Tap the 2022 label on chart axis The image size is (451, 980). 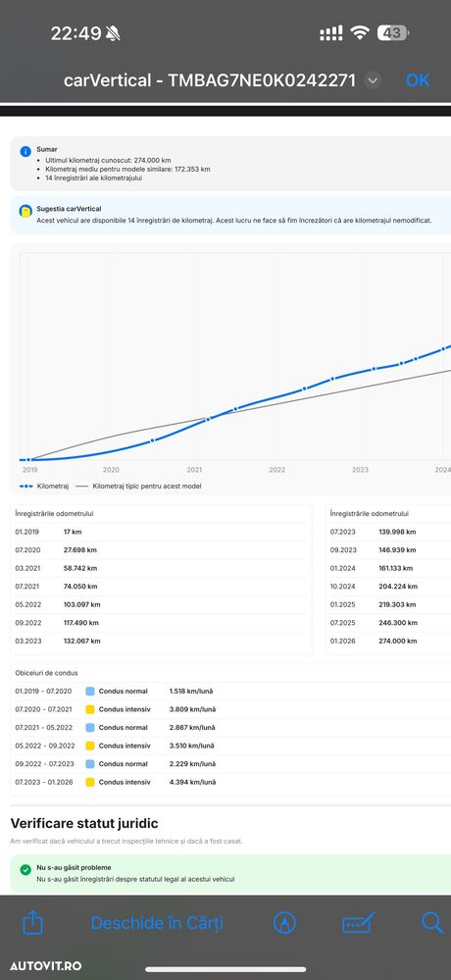pyautogui.click(x=277, y=469)
